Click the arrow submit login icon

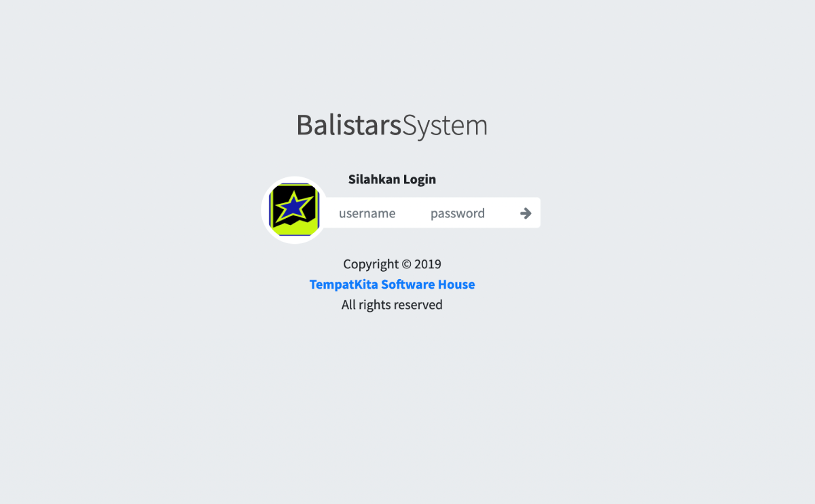pyautogui.click(x=526, y=213)
